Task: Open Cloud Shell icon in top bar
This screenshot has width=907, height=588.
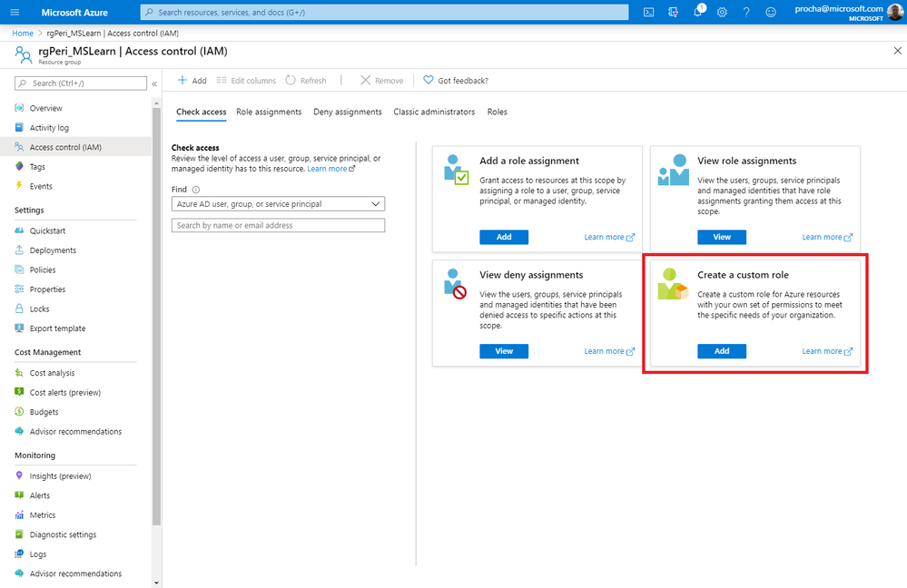Action: [x=648, y=12]
